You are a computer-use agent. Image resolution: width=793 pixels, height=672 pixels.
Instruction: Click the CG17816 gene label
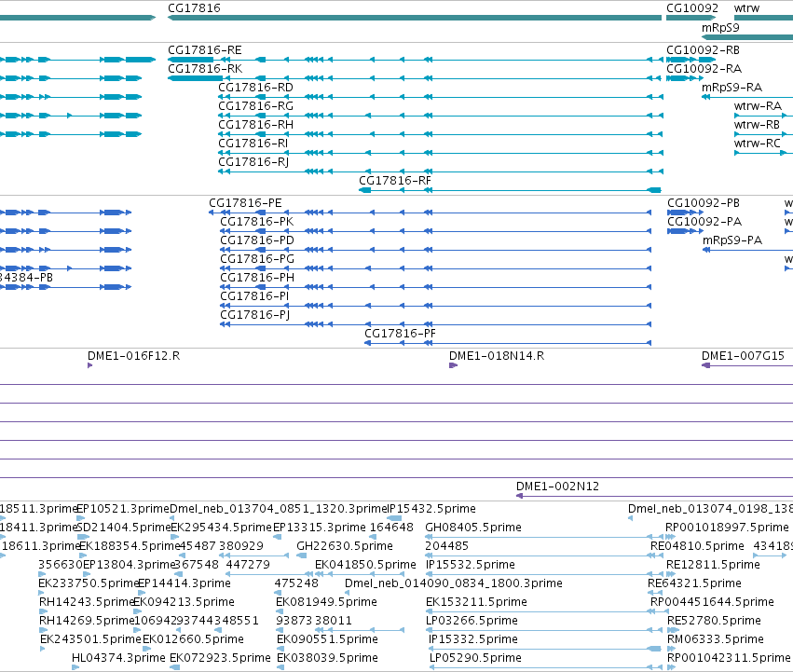tap(194, 8)
